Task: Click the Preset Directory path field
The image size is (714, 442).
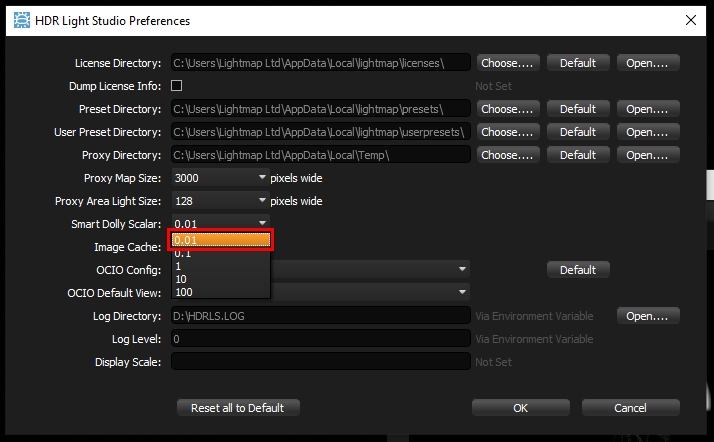Action: click(x=321, y=109)
